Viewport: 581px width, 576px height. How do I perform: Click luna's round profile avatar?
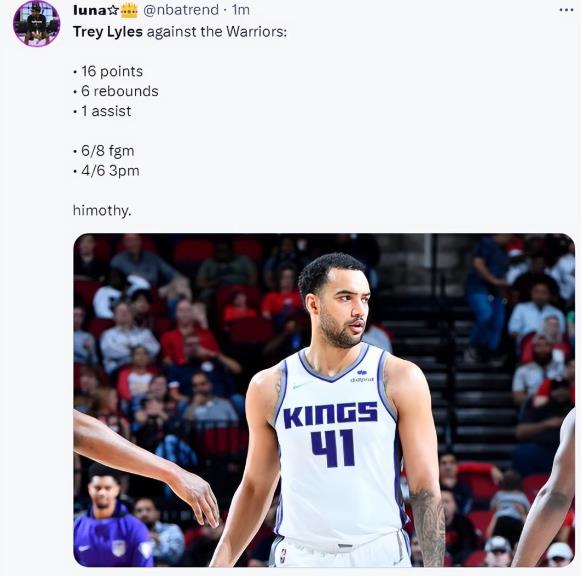36,24
